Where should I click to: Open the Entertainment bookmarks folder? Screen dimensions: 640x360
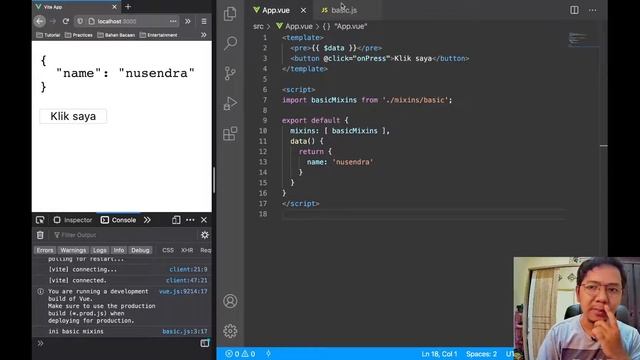click(x=159, y=35)
